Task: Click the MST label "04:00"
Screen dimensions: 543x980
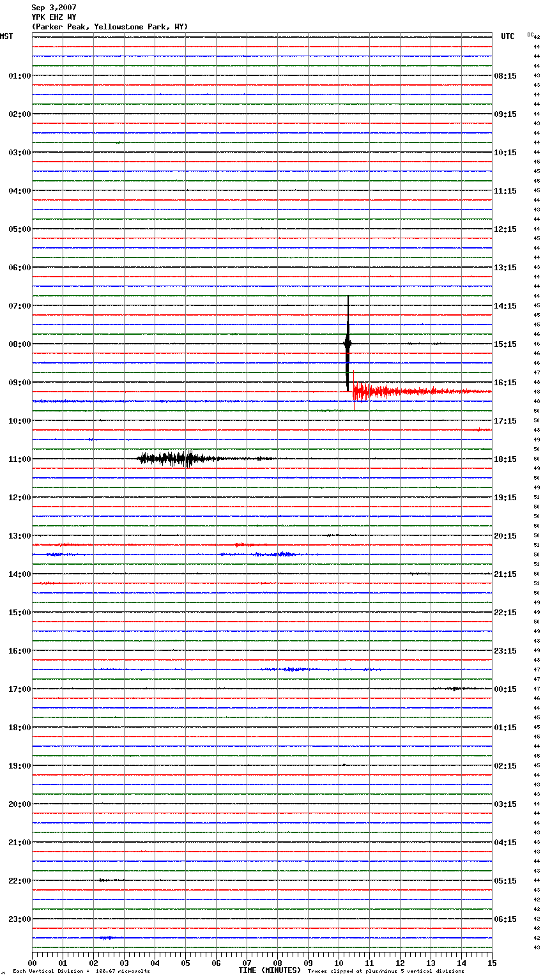Action: [x=20, y=191]
